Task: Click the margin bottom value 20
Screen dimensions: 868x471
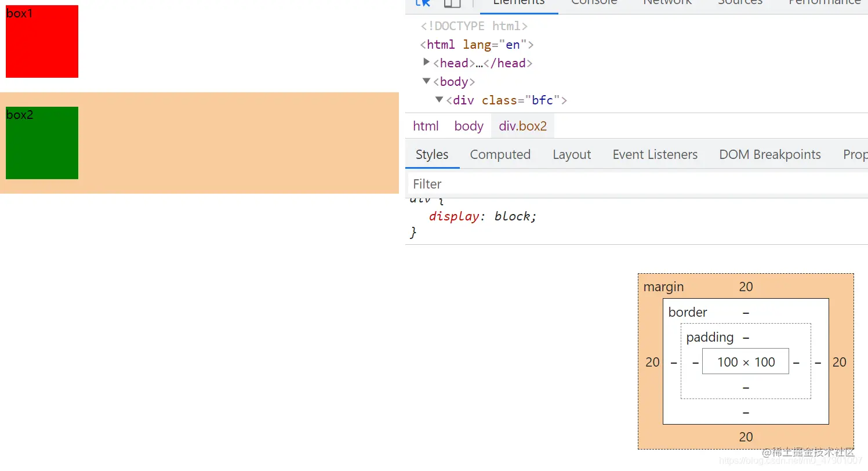Action: (746, 437)
